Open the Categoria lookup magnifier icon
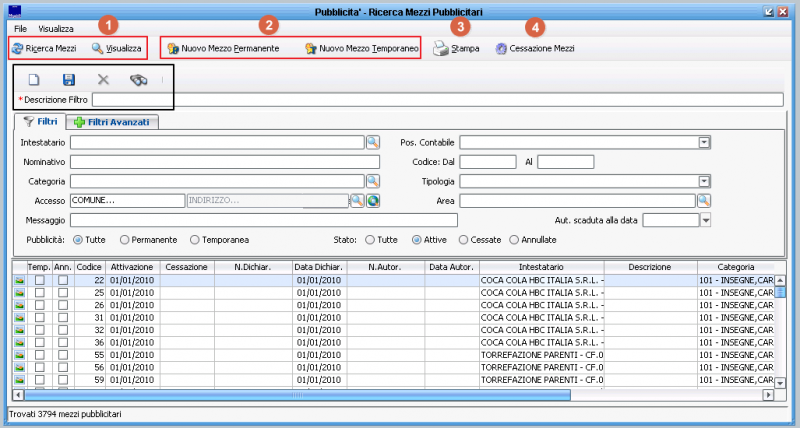800x428 pixels. [x=372, y=181]
